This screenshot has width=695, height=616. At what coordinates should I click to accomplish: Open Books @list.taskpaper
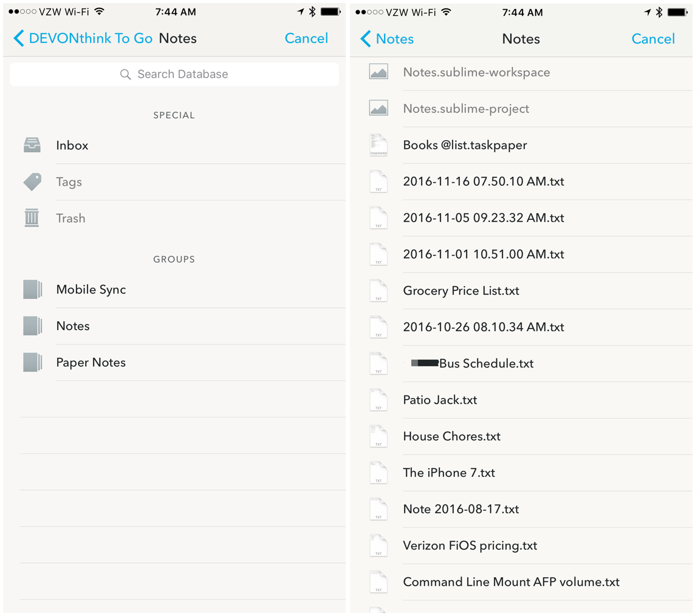point(521,145)
